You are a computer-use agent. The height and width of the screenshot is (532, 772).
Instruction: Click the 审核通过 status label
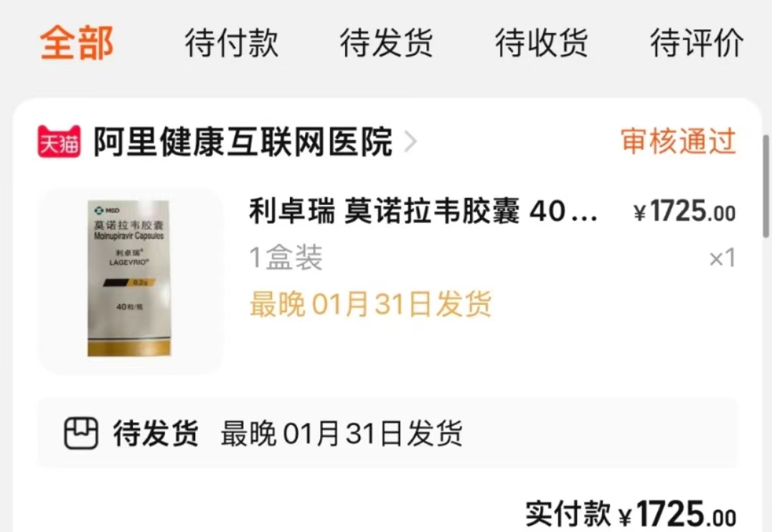(679, 141)
